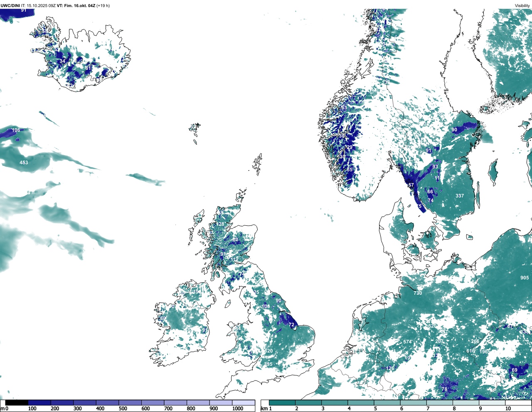Click the 195 value near the English south coast
This screenshot has width=532, height=412.
click(x=268, y=364)
